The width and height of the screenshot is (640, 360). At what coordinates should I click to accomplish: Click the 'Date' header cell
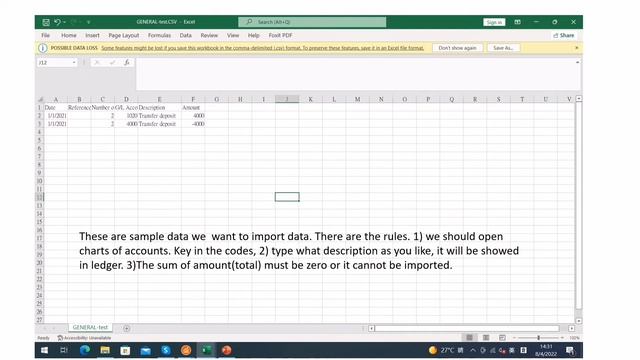[x=56, y=107]
